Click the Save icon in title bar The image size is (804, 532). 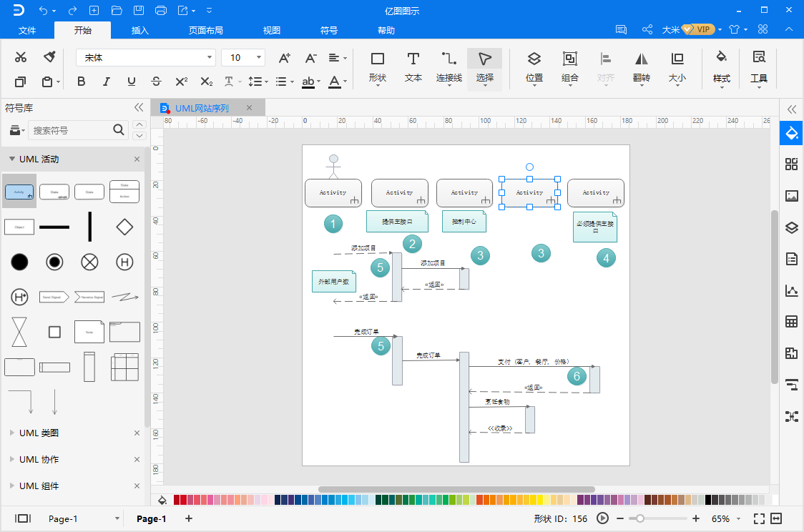tap(139, 10)
